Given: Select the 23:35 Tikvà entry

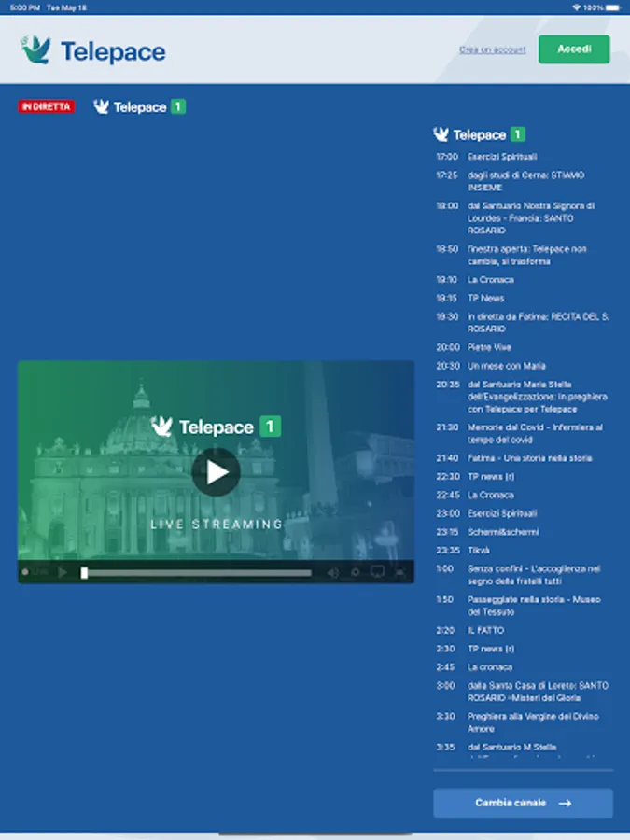Looking at the screenshot, I should 523,550.
